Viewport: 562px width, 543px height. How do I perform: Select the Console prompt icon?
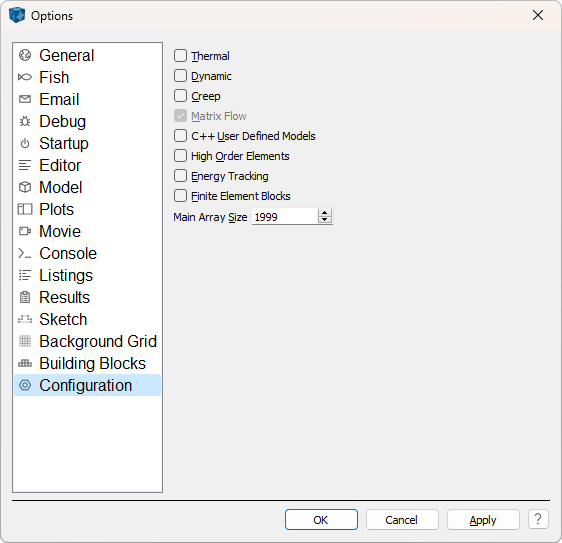point(25,253)
